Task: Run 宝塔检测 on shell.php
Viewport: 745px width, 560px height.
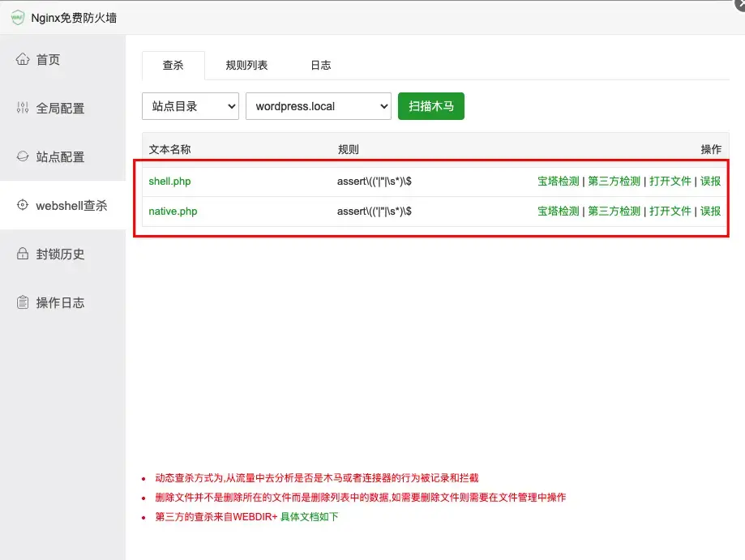Action: coord(558,181)
